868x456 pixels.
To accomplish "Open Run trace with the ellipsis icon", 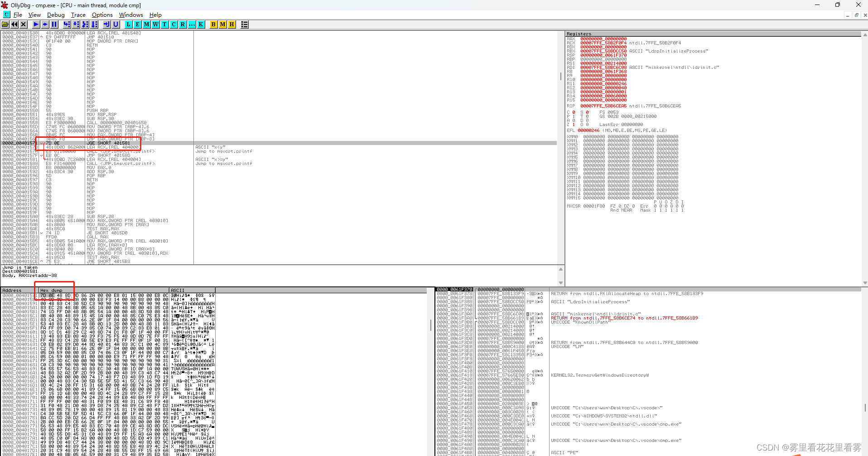I will pyautogui.click(x=192, y=24).
